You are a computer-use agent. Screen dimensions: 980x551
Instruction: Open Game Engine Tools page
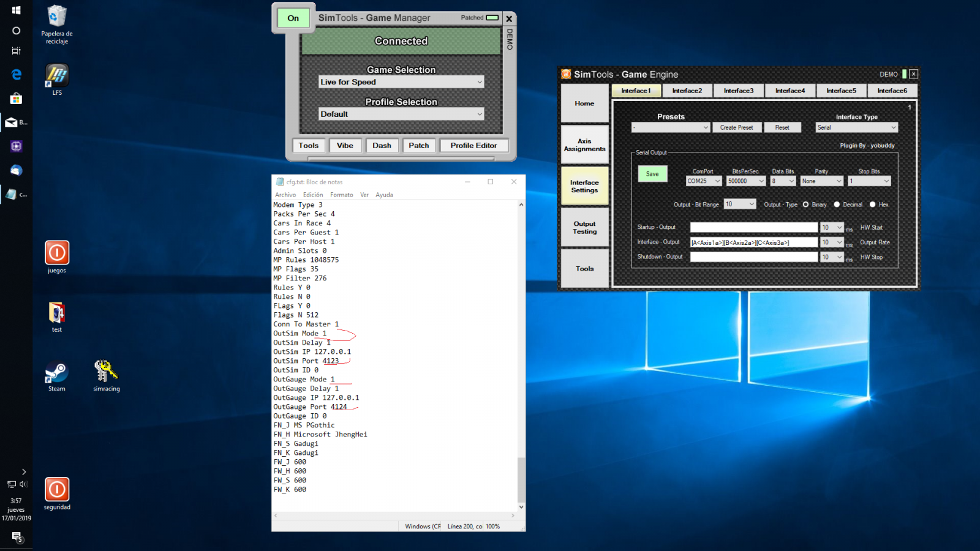click(584, 269)
